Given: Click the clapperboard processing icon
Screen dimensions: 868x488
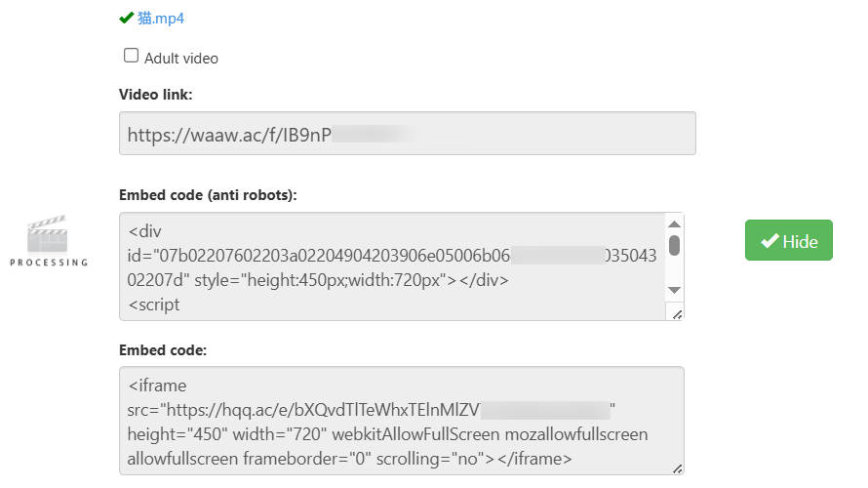Looking at the screenshot, I should pos(48,236).
